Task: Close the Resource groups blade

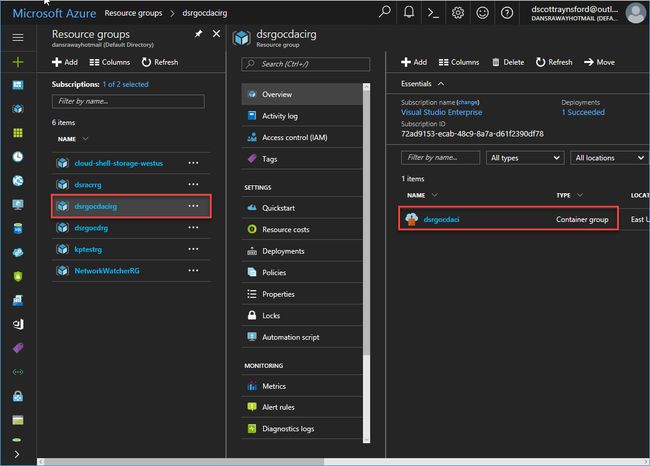Action: (x=216, y=34)
